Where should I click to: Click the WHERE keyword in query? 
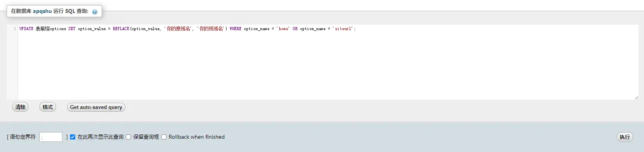235,29
